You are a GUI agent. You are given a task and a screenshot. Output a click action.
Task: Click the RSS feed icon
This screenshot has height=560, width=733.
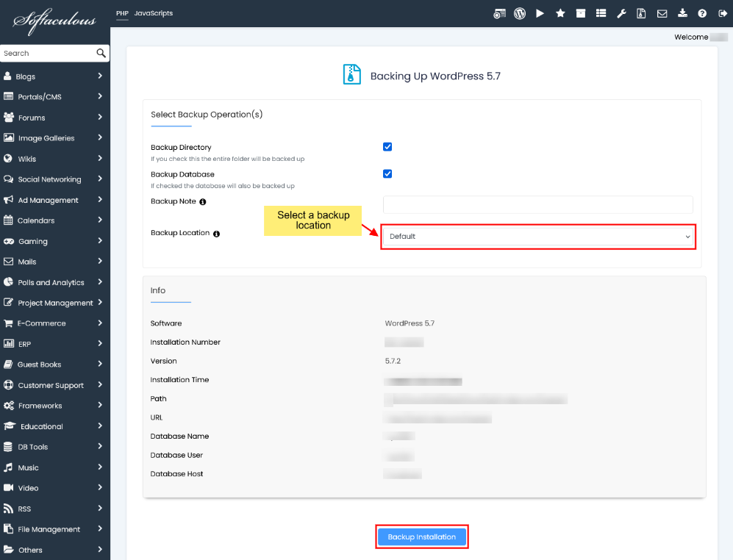click(x=8, y=508)
